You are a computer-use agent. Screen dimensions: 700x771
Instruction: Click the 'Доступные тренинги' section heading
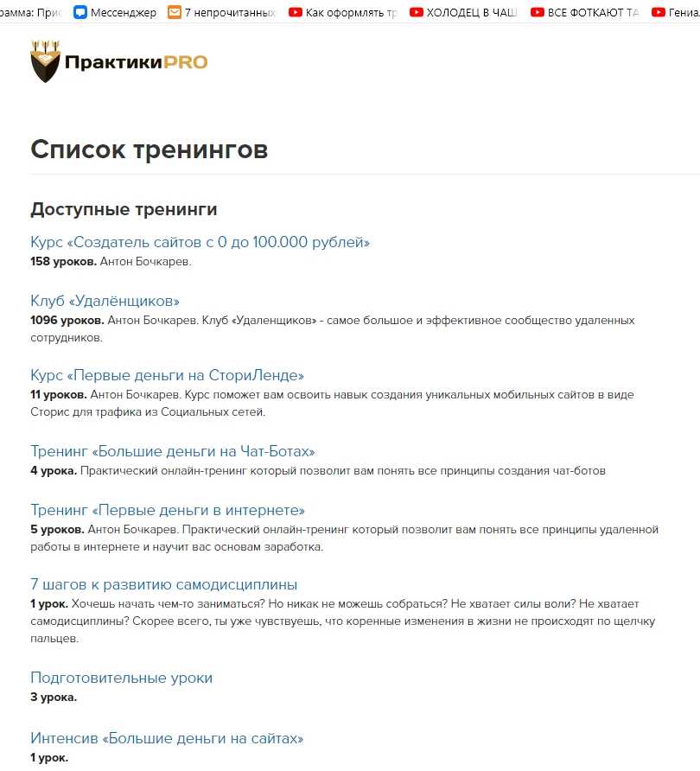[x=124, y=209]
